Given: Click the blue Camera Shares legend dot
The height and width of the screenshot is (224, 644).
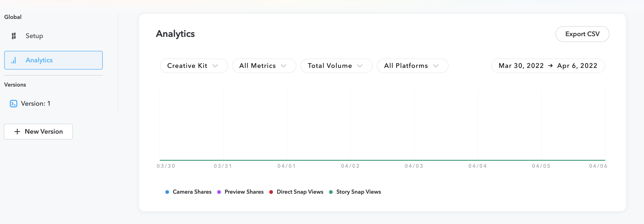Looking at the screenshot, I should click(167, 192).
